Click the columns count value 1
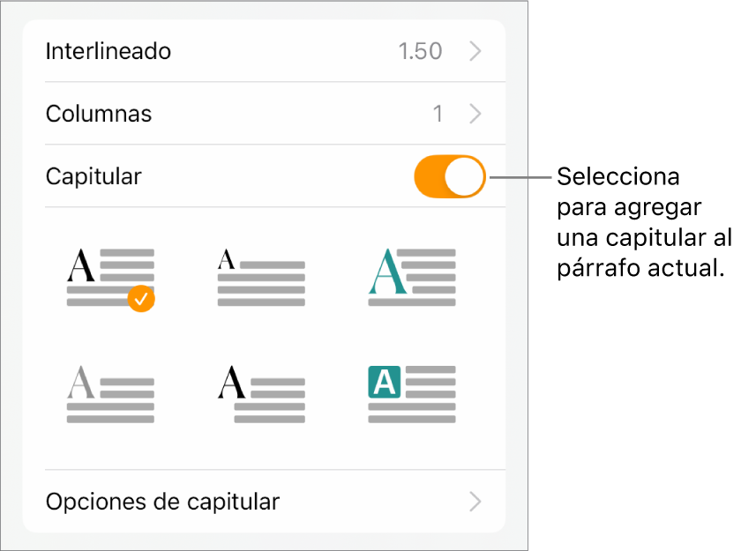The height and width of the screenshot is (551, 756). click(438, 114)
